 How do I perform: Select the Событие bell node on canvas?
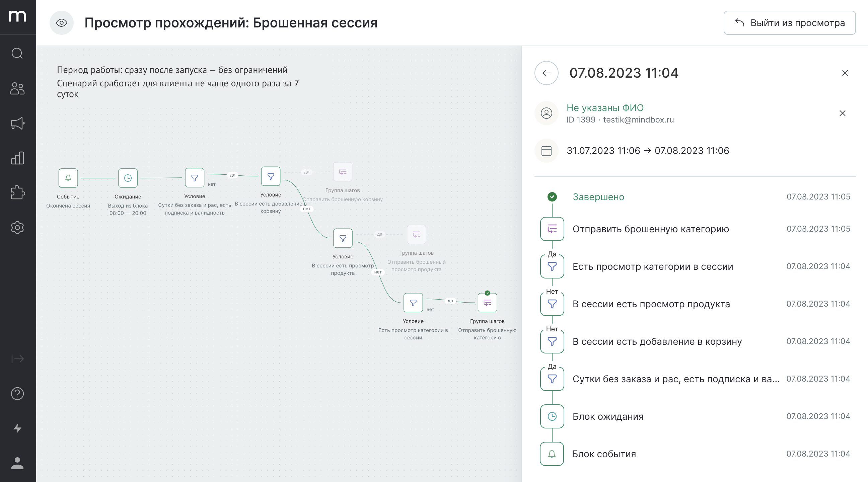[68, 178]
